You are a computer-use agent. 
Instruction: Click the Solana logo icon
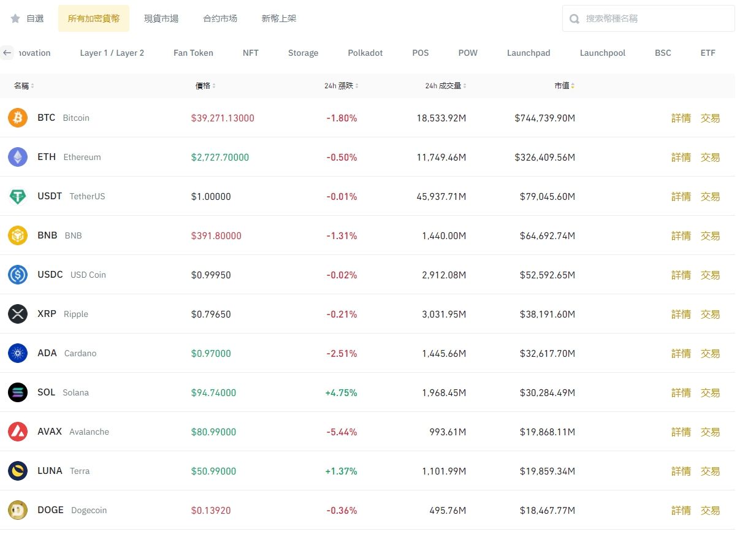18,392
